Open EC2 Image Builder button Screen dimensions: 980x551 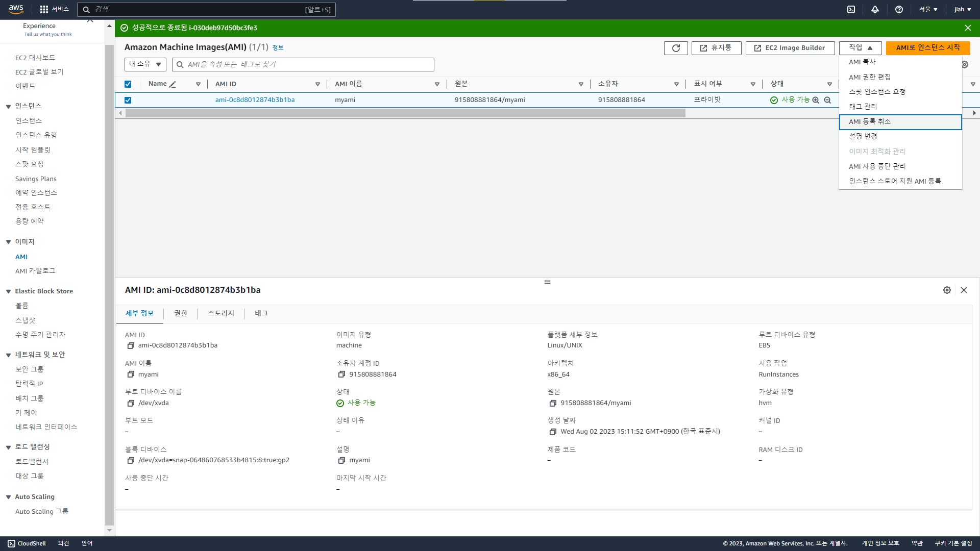pyautogui.click(x=790, y=48)
